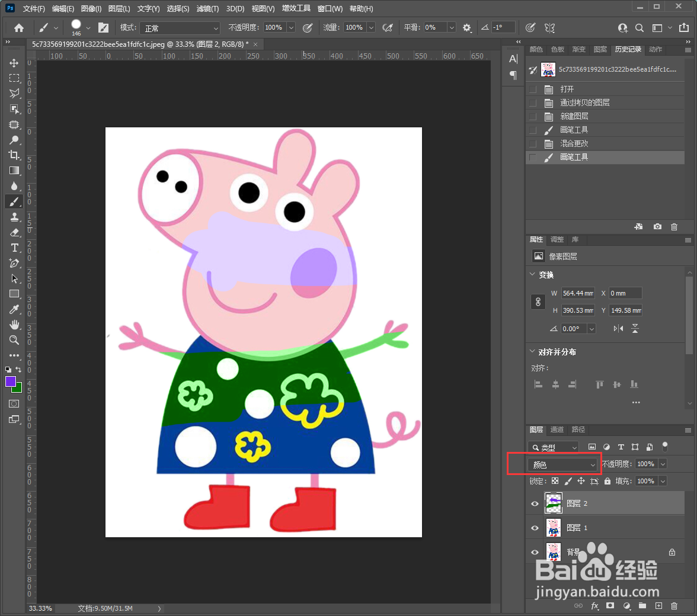697x616 pixels.
Task: Select the Rectangle shape tool
Action: [14, 294]
